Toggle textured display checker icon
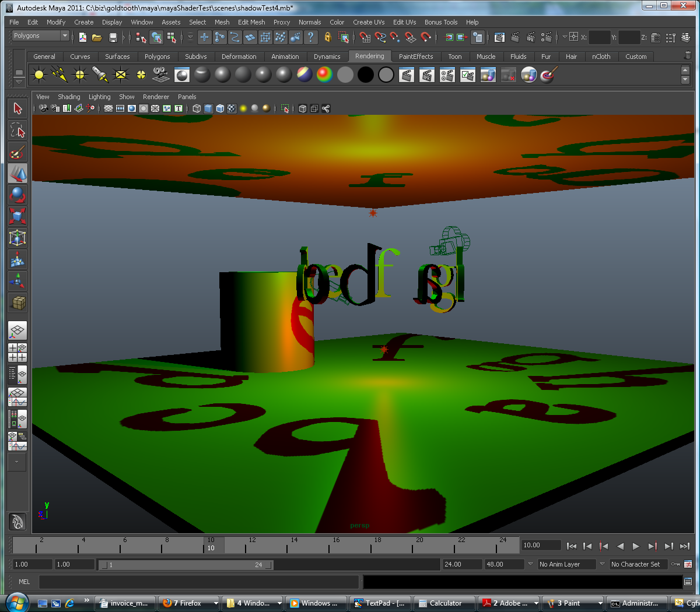700x612 pixels. pos(232,108)
